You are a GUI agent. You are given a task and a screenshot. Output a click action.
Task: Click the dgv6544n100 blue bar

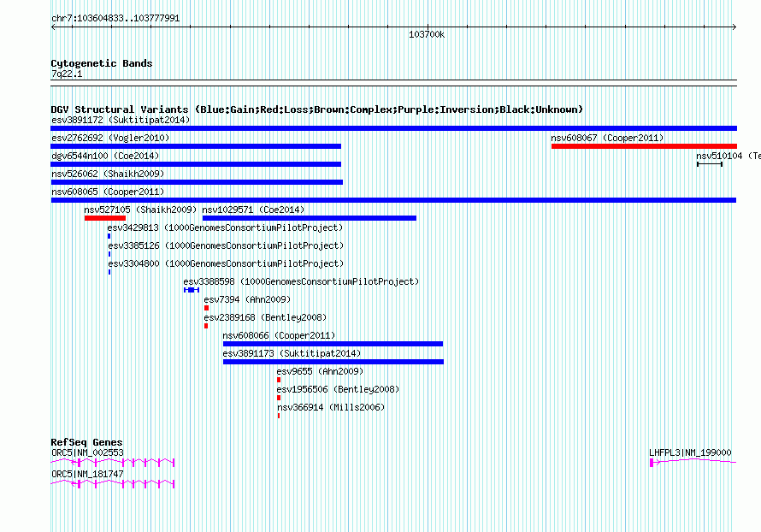[x=196, y=164]
